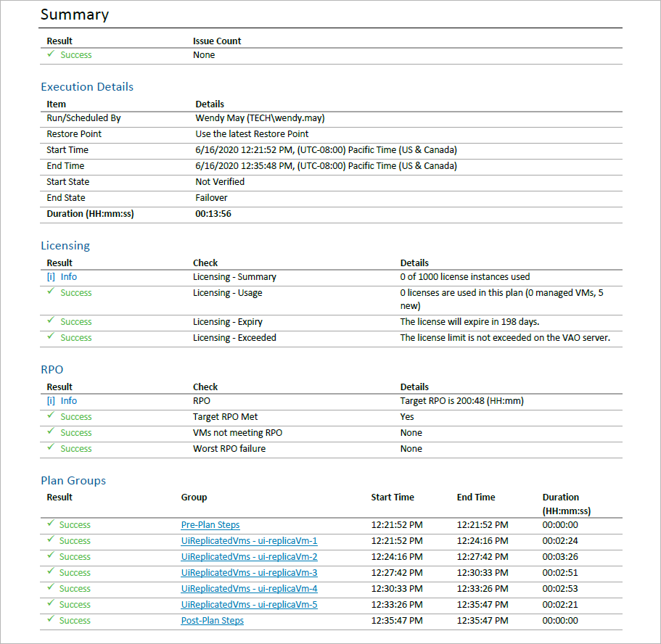
Task: Open the Pre-Plan Steps link
Action: [210, 525]
